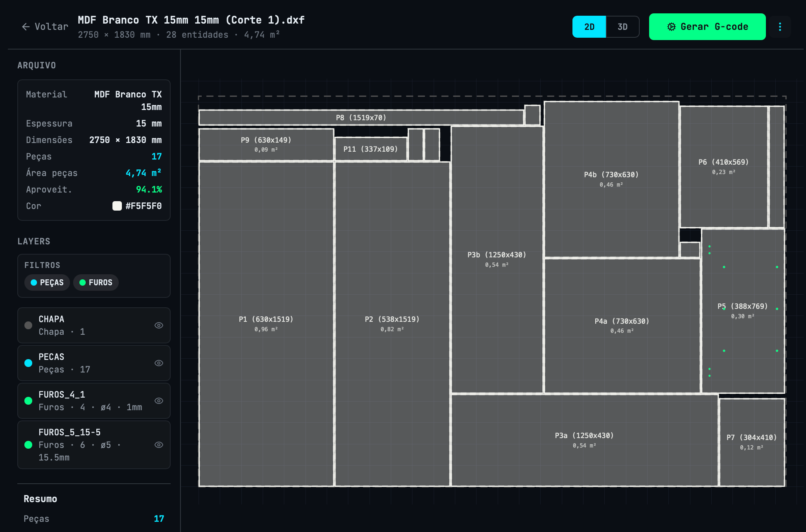The width and height of the screenshot is (806, 532).
Task: Select the 2D view tab
Action: (589, 27)
